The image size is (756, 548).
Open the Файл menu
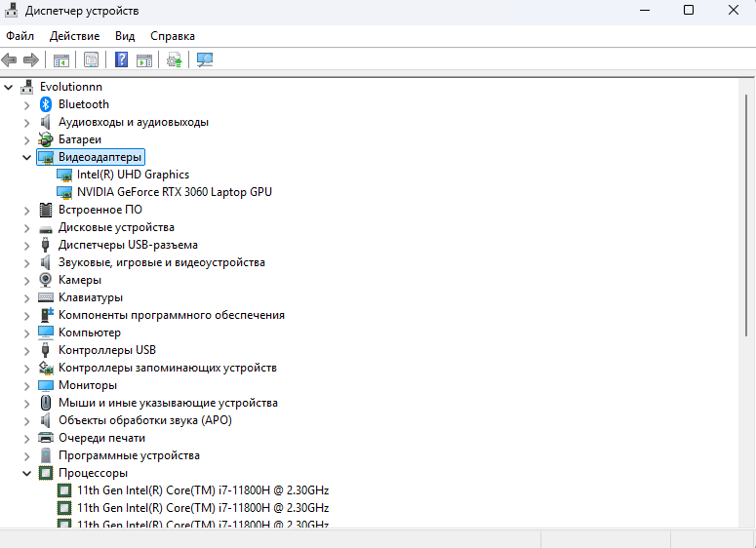(x=20, y=36)
